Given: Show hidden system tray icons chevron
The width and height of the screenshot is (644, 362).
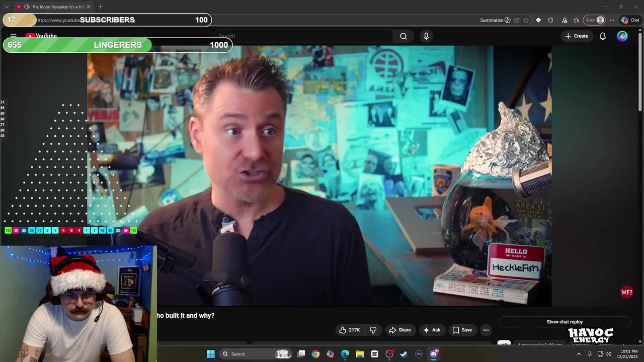Looking at the screenshot, I should (579, 354).
